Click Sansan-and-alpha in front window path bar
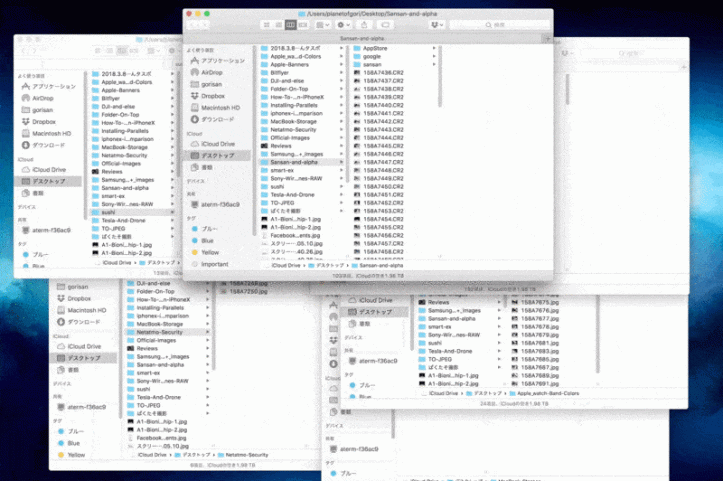723x481 pixels. pos(377,265)
